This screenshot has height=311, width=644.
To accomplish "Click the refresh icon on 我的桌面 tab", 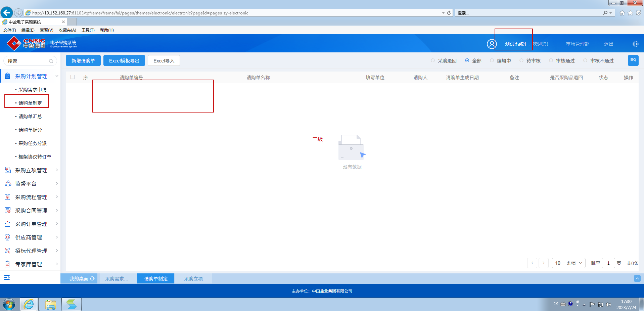I will click(x=92, y=278).
